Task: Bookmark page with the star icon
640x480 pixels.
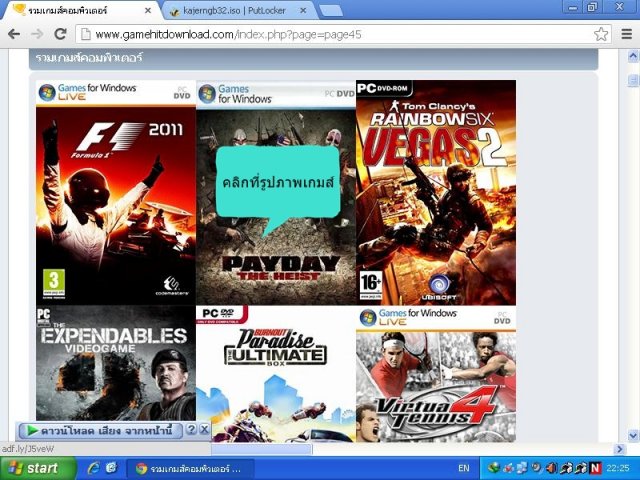Action: [x=601, y=34]
